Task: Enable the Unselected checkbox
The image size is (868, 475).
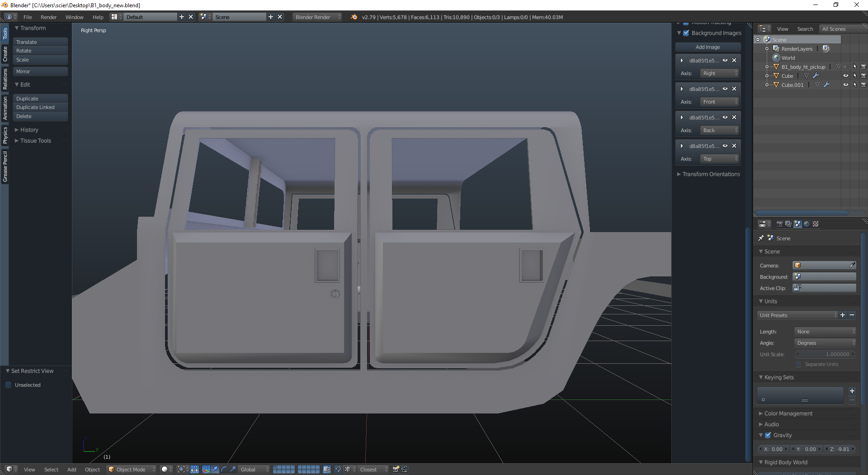Action: point(8,385)
